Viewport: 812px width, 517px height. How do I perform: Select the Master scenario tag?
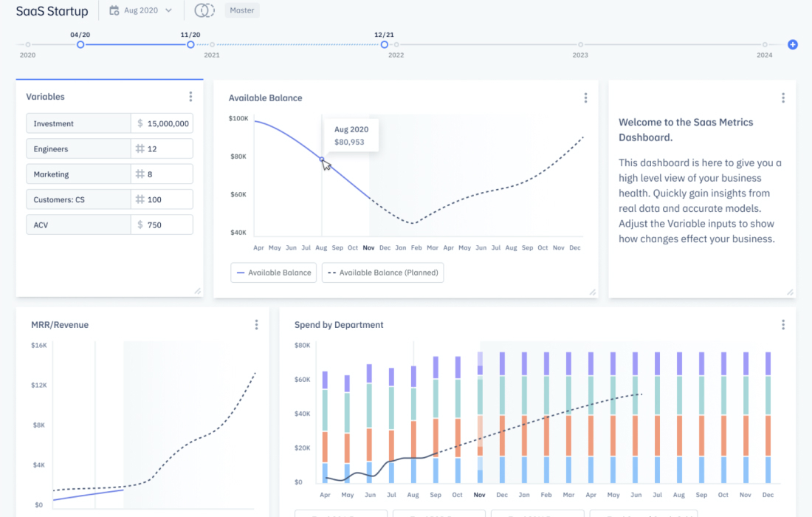(x=242, y=10)
